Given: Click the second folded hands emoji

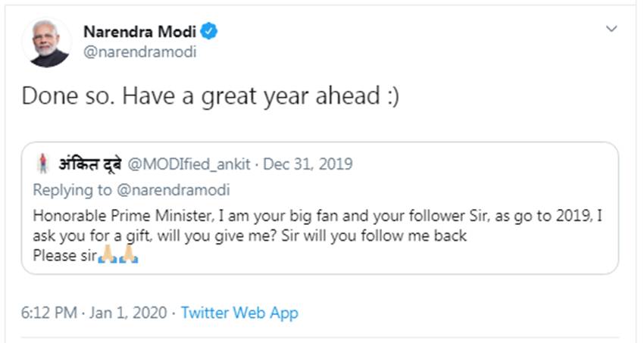Looking at the screenshot, I should [127, 255].
